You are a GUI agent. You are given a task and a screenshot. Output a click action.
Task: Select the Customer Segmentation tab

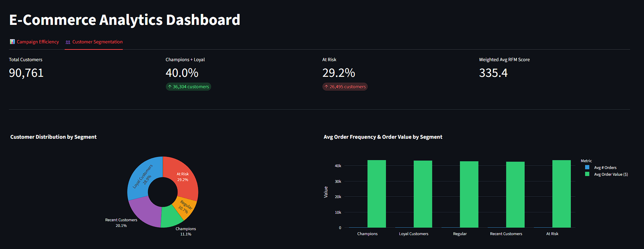coord(97,42)
